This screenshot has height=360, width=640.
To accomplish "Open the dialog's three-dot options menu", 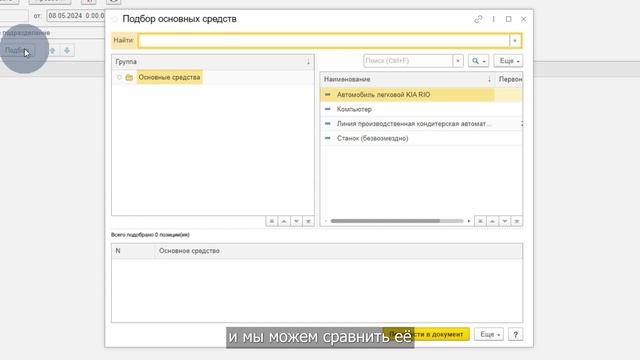I will click(x=493, y=19).
